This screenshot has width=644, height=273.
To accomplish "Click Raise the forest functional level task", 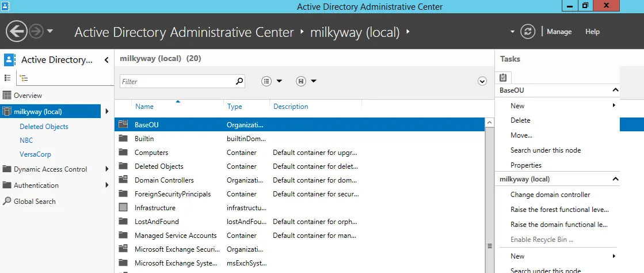I will 559,210.
